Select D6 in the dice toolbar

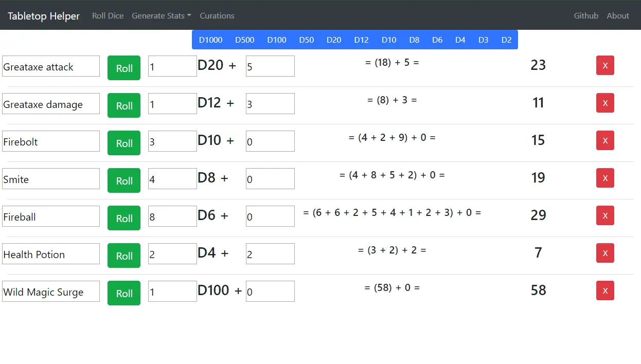[437, 40]
